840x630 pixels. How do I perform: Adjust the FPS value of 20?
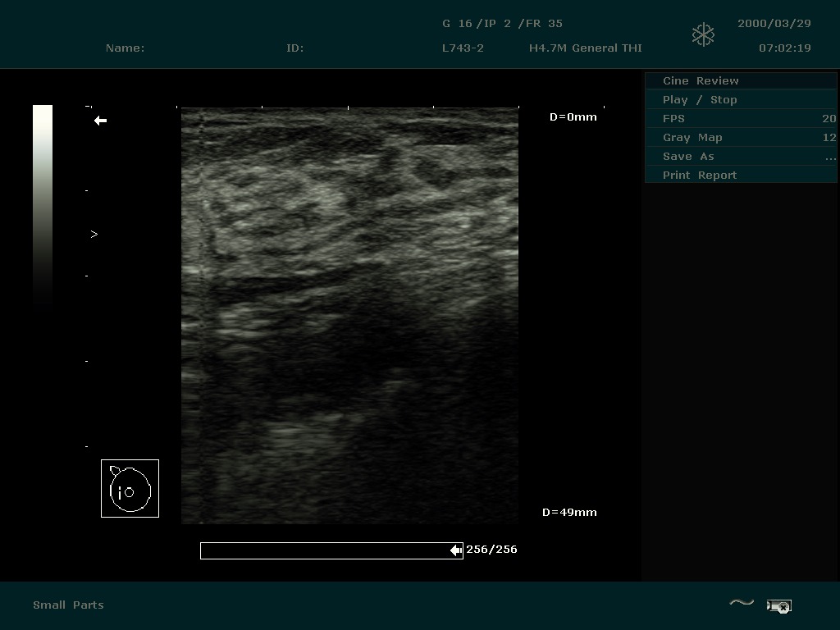tap(829, 119)
